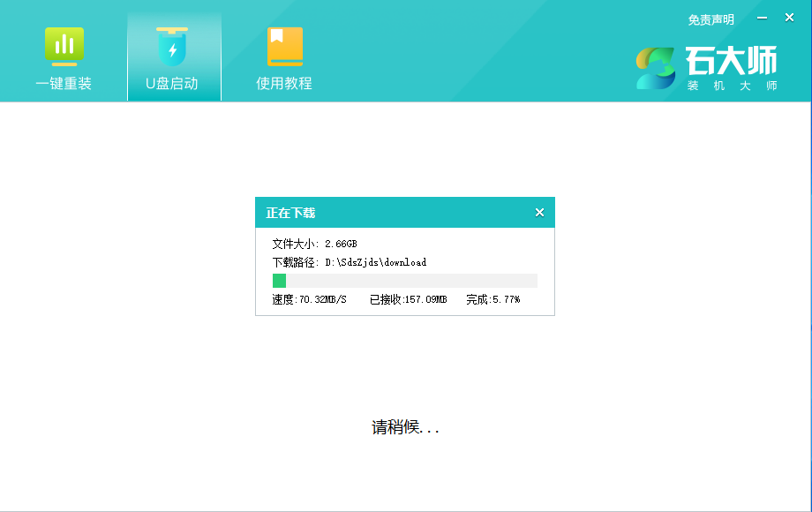Open the 免责声明 disclaimer link
Image resolution: width=812 pixels, height=512 pixels.
[711, 18]
